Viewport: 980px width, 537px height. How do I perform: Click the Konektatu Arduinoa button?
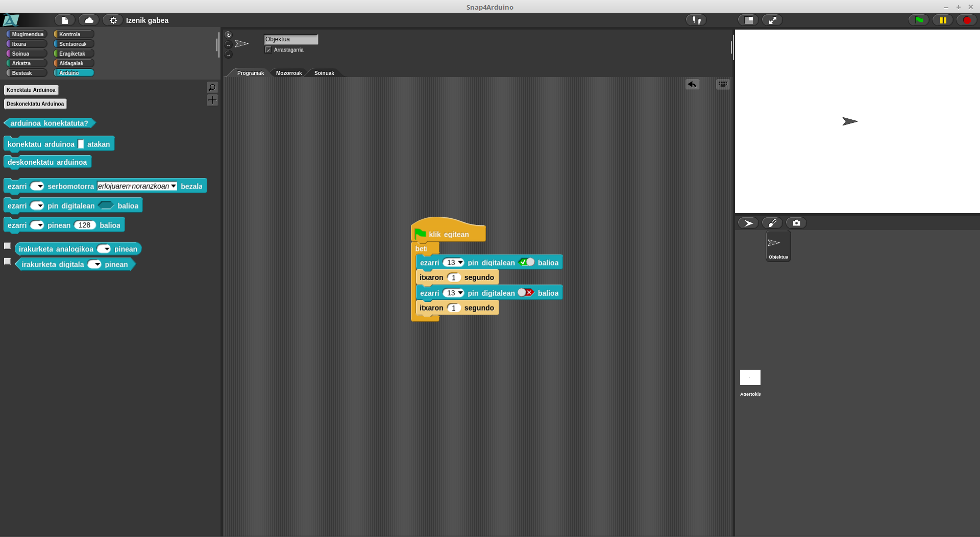coord(31,90)
